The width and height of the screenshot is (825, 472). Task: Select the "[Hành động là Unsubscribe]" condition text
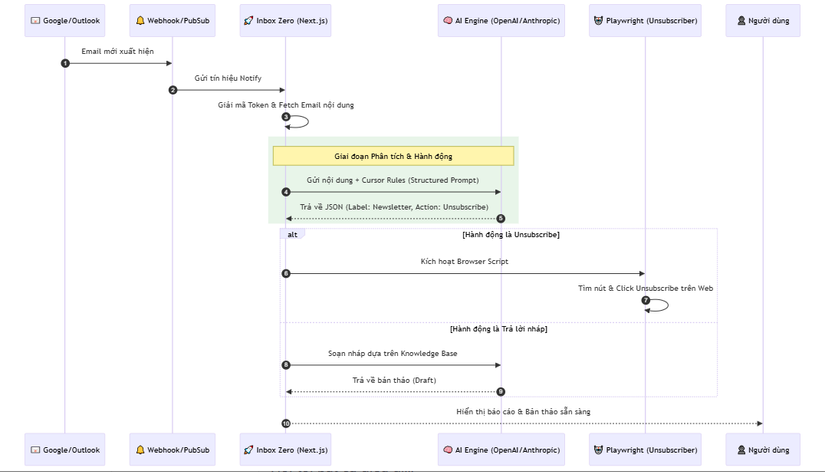pyautogui.click(x=510, y=235)
